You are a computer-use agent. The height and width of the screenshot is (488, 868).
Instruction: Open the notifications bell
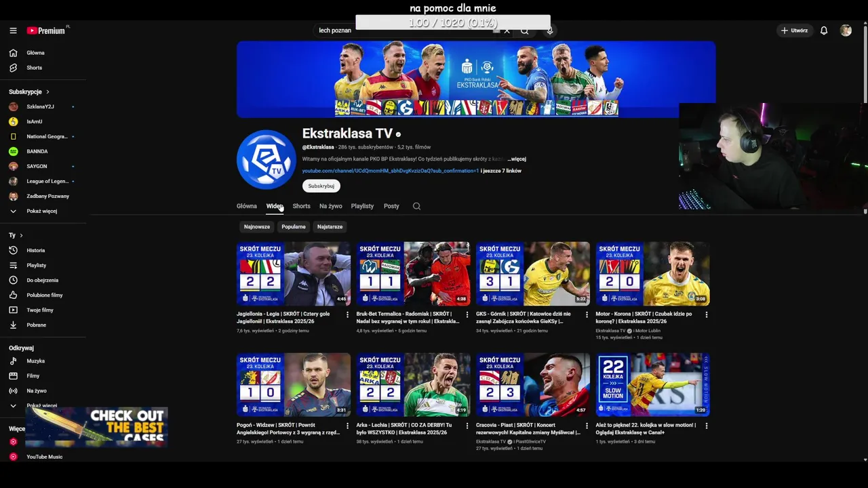[824, 30]
